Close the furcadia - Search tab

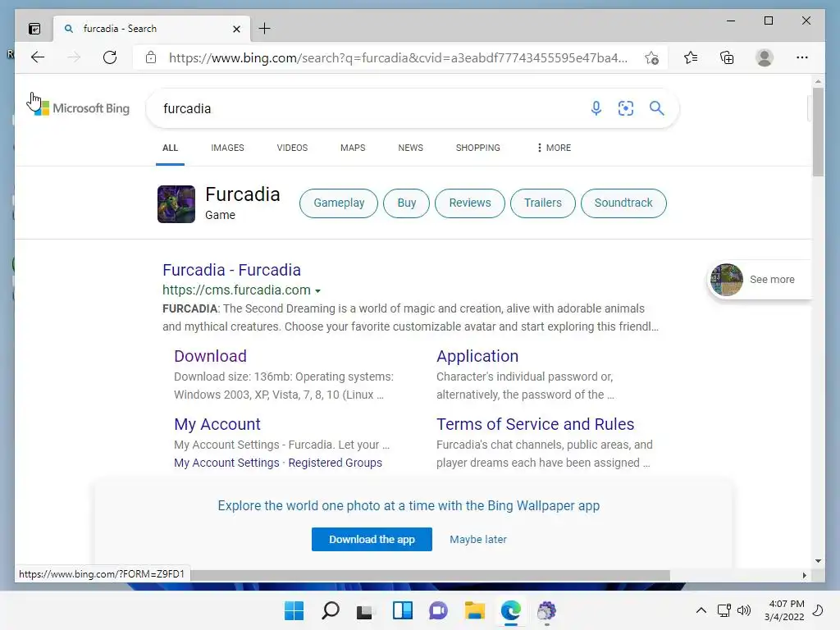tap(236, 29)
